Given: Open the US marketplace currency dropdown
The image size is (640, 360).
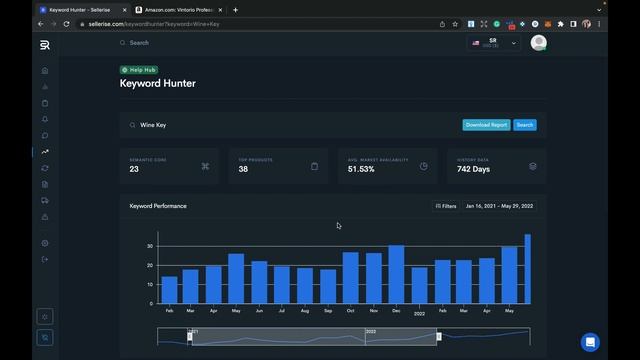Looking at the screenshot, I should click(494, 43).
